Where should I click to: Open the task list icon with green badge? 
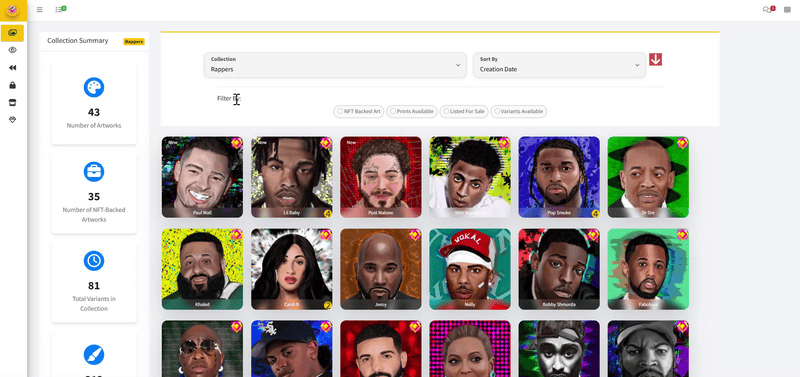pyautogui.click(x=60, y=9)
